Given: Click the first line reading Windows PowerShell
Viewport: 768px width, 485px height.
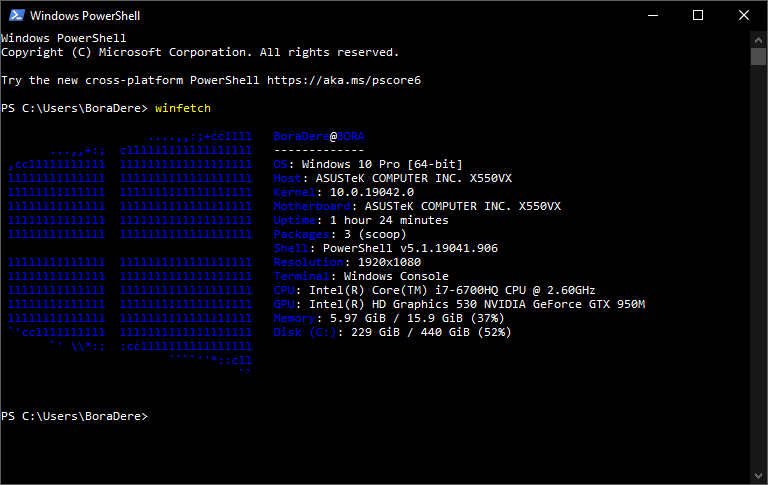Looking at the screenshot, I should click(64, 38).
